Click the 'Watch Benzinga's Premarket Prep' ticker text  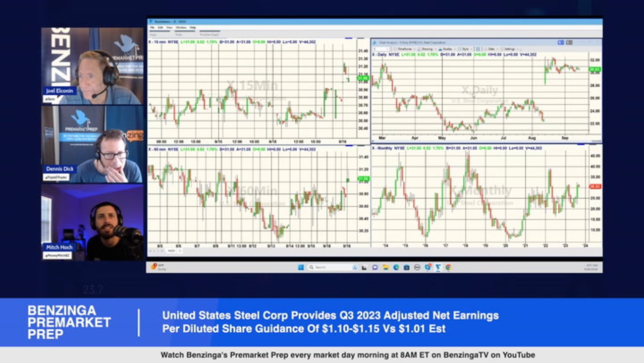pos(348,355)
